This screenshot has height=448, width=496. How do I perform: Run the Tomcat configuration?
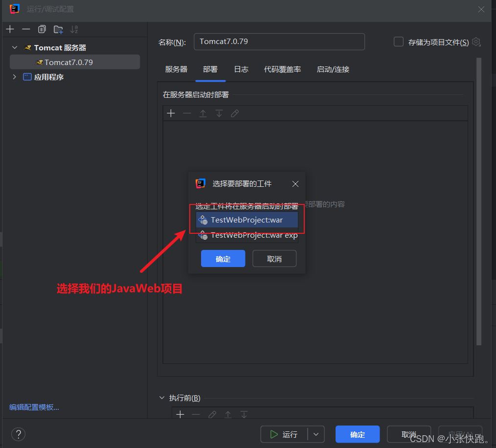(284, 434)
